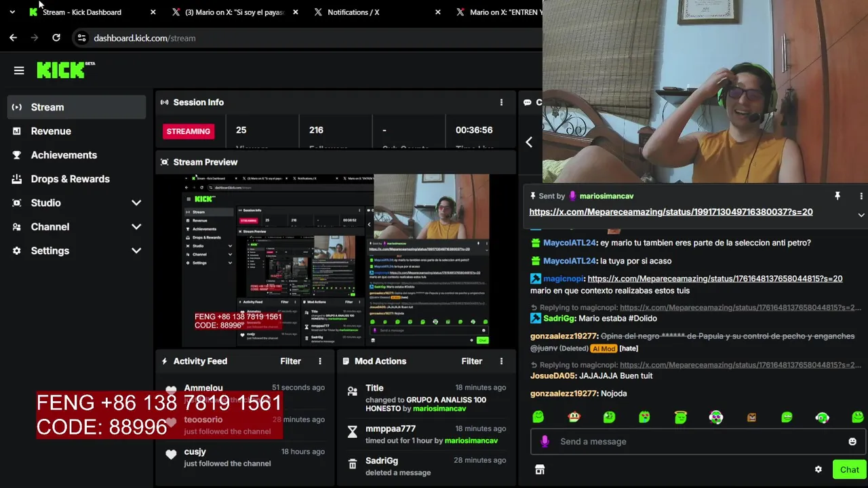Click the trash icon for SadriGg's deleted message

point(352,464)
